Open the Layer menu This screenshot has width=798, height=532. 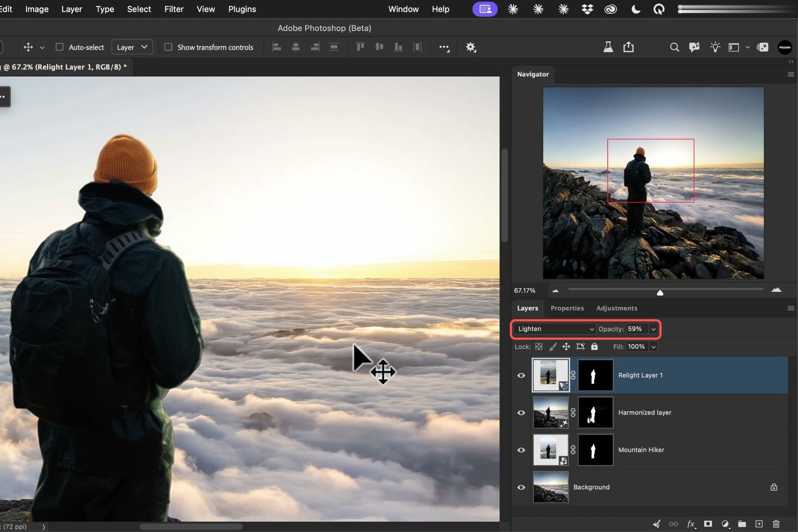point(71,9)
